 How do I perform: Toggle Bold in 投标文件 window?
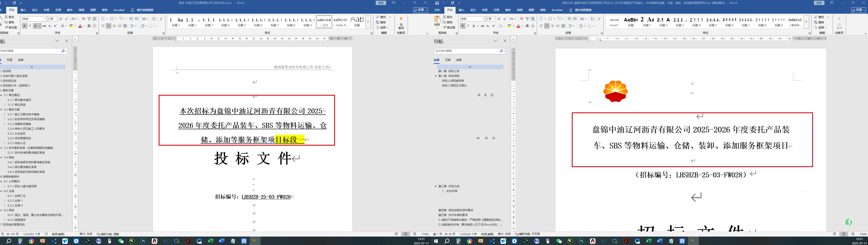[25, 26]
